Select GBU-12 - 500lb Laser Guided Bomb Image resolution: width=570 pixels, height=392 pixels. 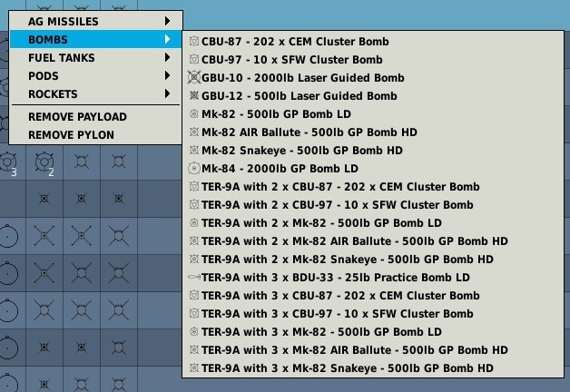click(x=373, y=96)
